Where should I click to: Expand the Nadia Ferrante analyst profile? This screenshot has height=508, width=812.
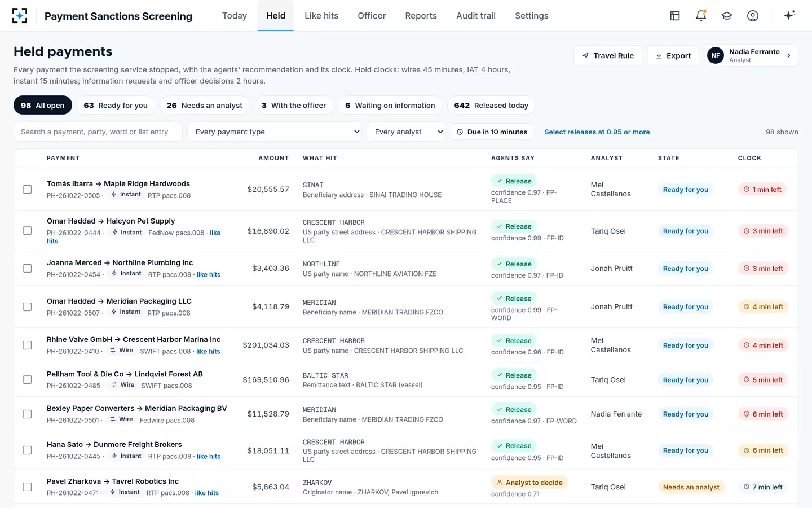click(751, 55)
